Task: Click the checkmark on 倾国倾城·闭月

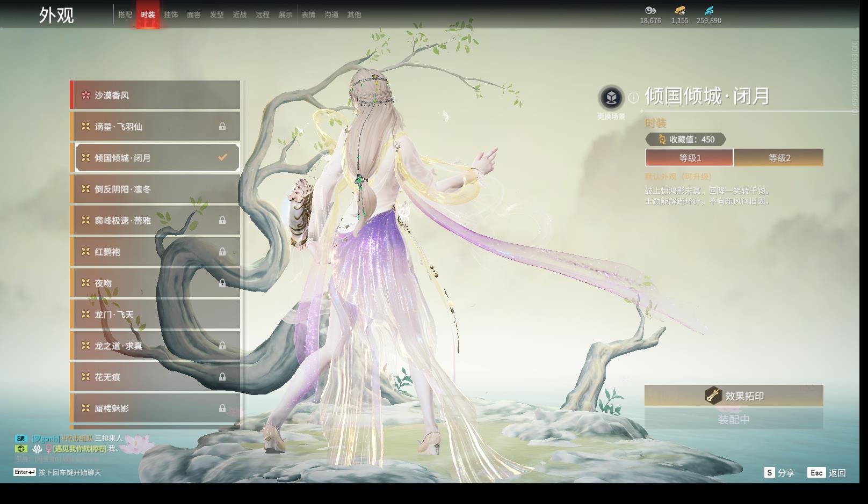Action: (x=222, y=157)
